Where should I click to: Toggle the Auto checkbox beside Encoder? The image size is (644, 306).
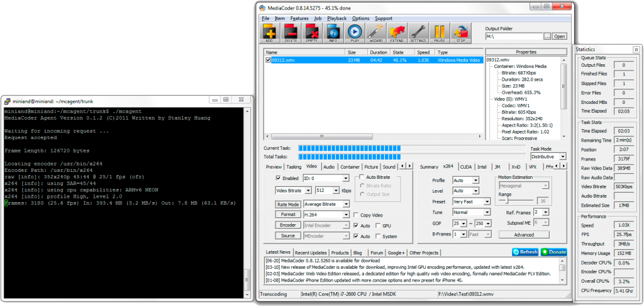click(x=356, y=226)
